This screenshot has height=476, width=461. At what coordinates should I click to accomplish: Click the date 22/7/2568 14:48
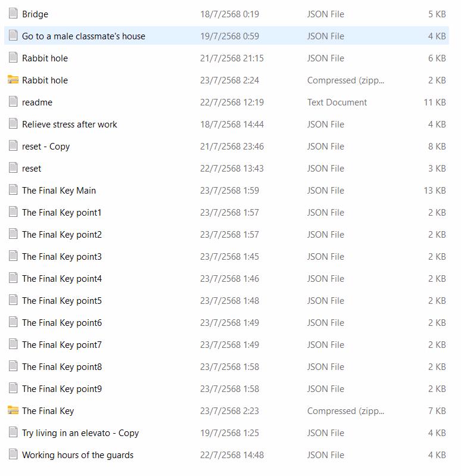tap(232, 455)
